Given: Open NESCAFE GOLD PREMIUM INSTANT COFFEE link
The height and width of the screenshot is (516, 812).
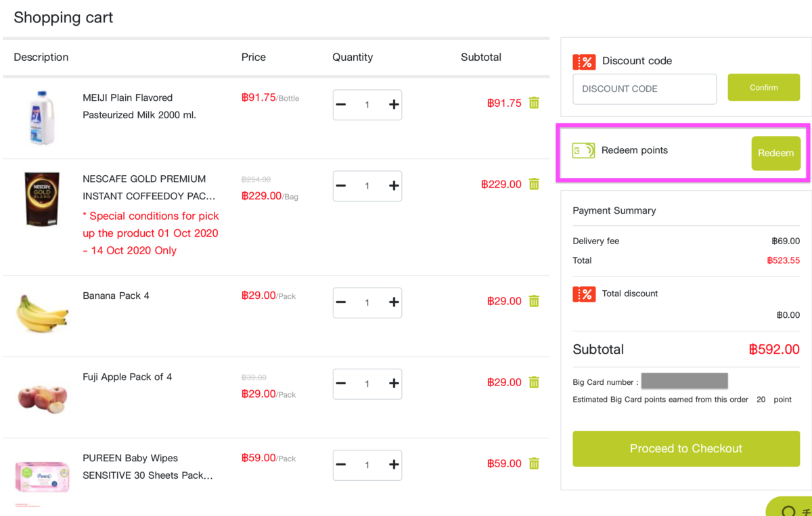Looking at the screenshot, I should pos(150,187).
